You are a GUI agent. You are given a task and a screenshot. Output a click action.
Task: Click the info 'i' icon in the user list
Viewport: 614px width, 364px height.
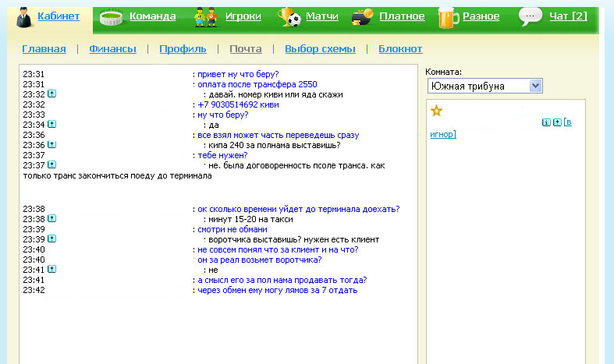[546, 122]
